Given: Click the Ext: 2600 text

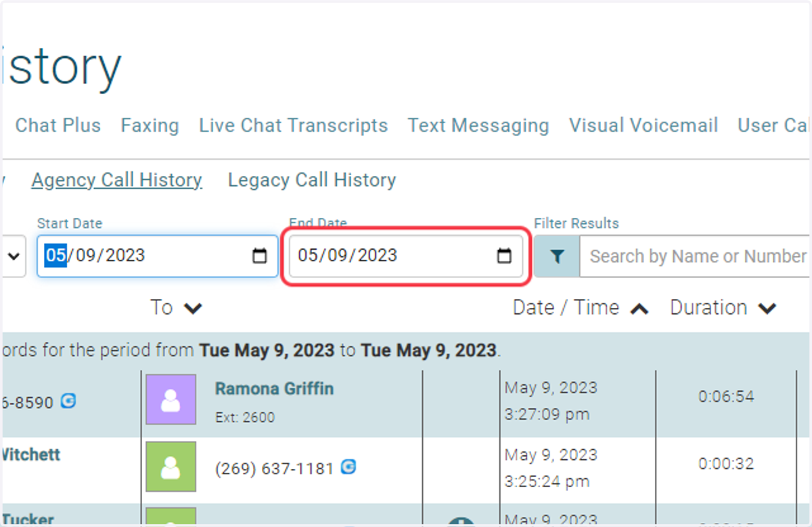Looking at the screenshot, I should pyautogui.click(x=245, y=417).
